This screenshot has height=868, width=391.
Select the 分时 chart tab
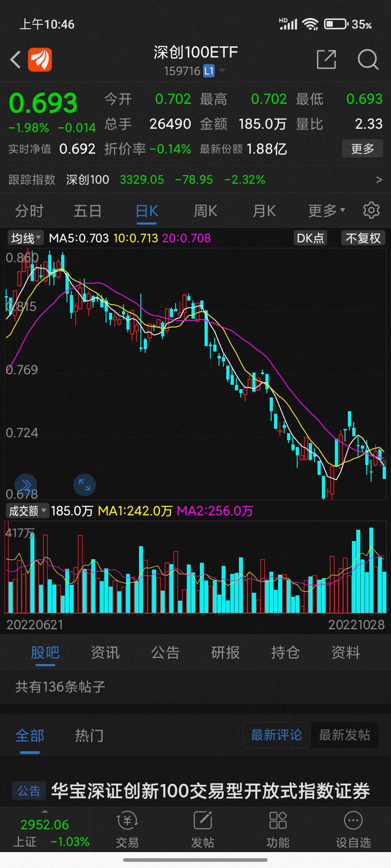pos(29,210)
